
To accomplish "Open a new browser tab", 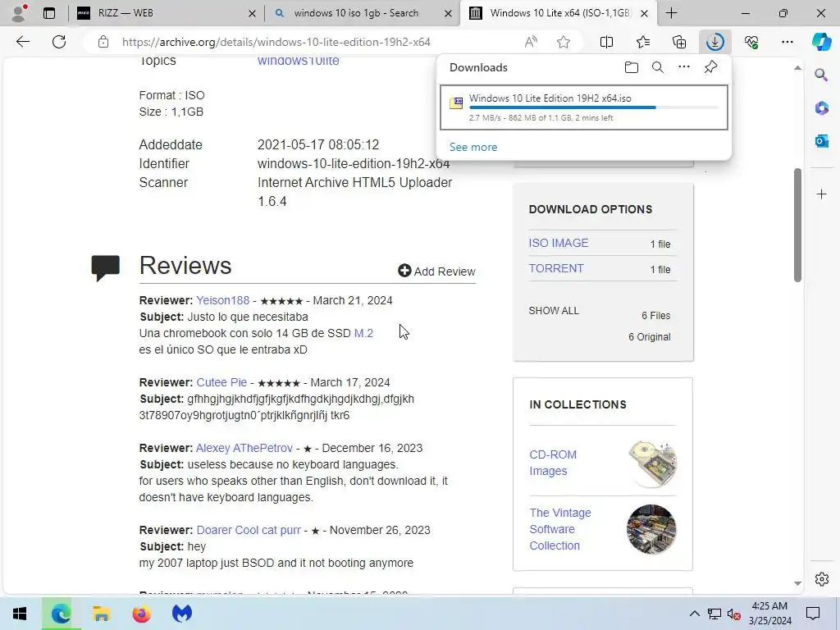I will tap(671, 13).
